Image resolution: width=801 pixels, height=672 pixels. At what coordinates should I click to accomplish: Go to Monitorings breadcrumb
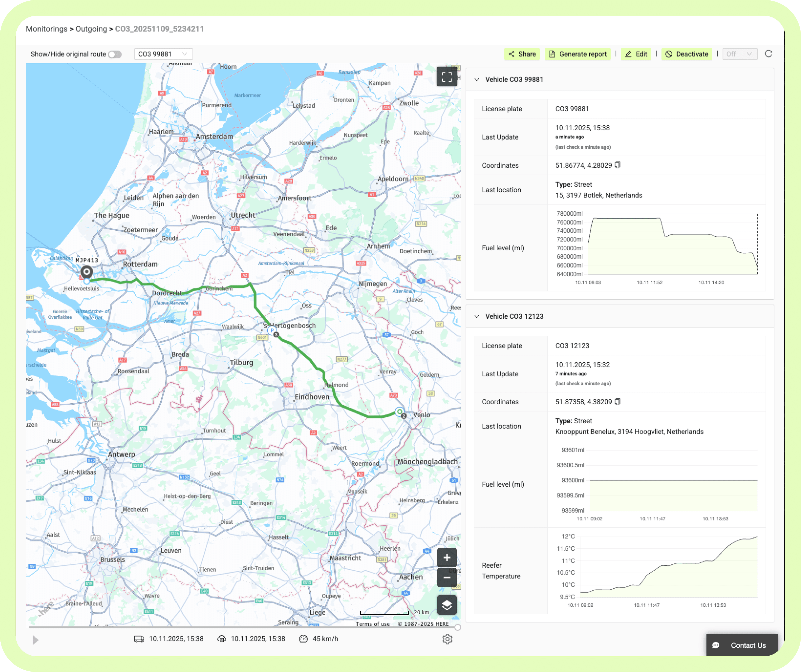pos(47,29)
